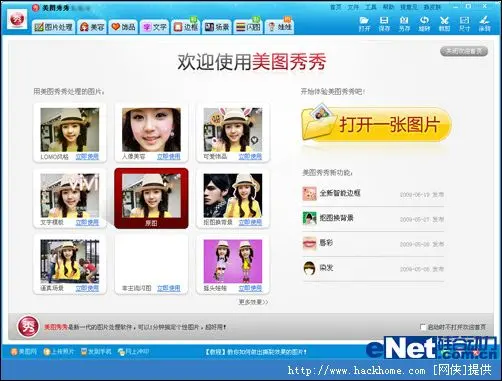Open the 文件 menu
The height and width of the screenshot is (381, 502).
[353, 7]
